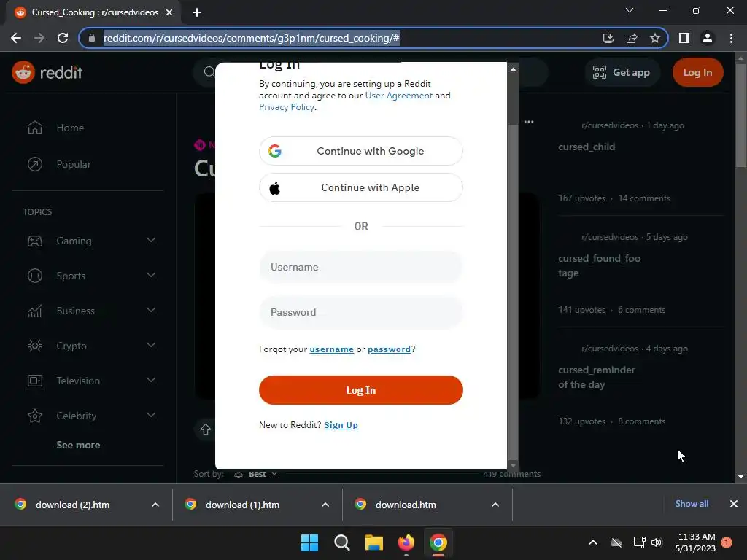
Task: Open download (1).htm options arrow
Action: [325, 505]
